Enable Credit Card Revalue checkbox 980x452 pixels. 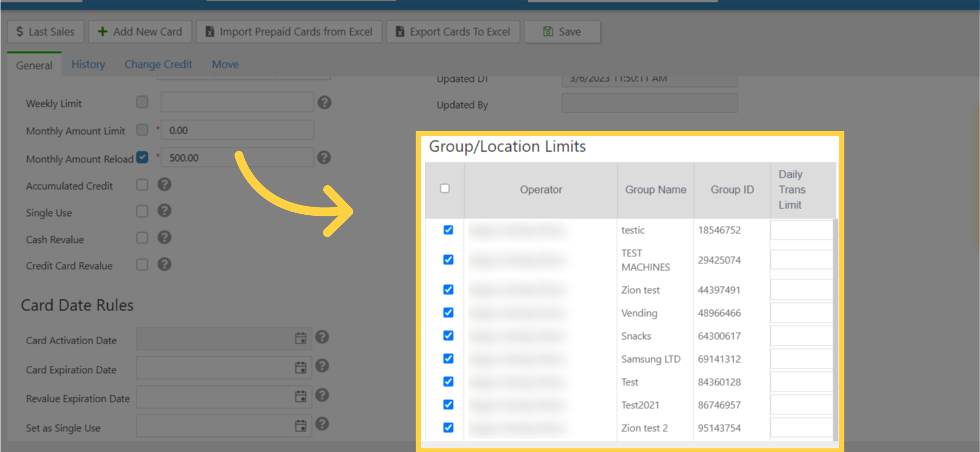[142, 264]
